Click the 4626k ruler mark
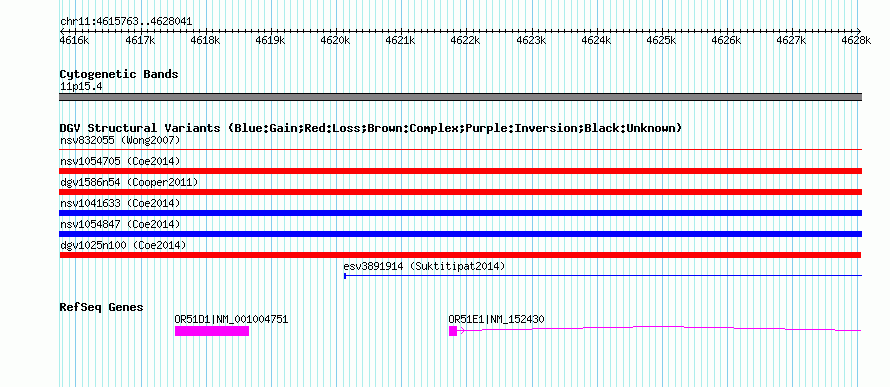The width and height of the screenshot is (890, 387). (x=727, y=40)
